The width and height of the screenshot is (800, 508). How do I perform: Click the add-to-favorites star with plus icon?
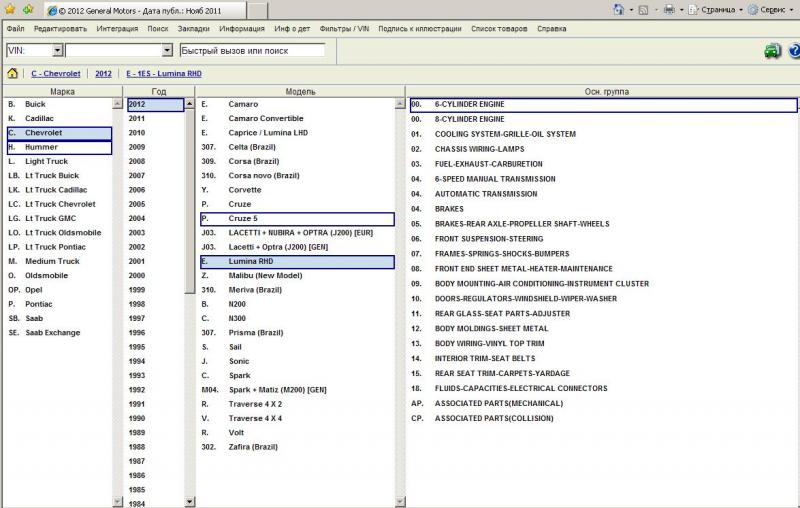[x=26, y=9]
